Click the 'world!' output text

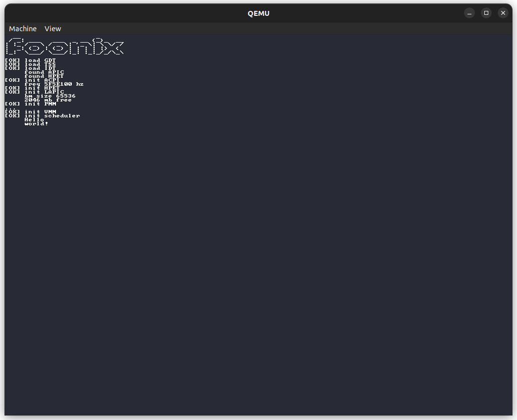pos(37,124)
